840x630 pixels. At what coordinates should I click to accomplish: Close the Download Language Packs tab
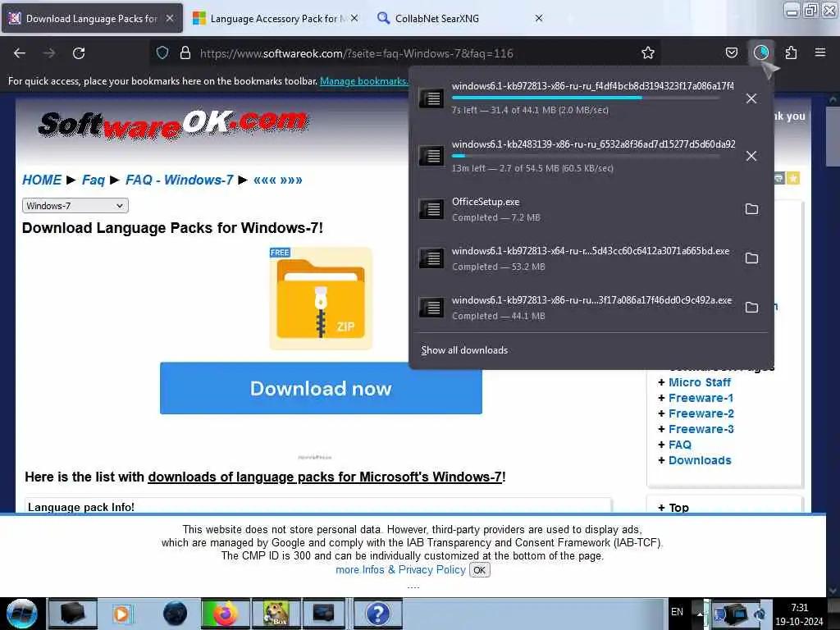[x=170, y=18]
